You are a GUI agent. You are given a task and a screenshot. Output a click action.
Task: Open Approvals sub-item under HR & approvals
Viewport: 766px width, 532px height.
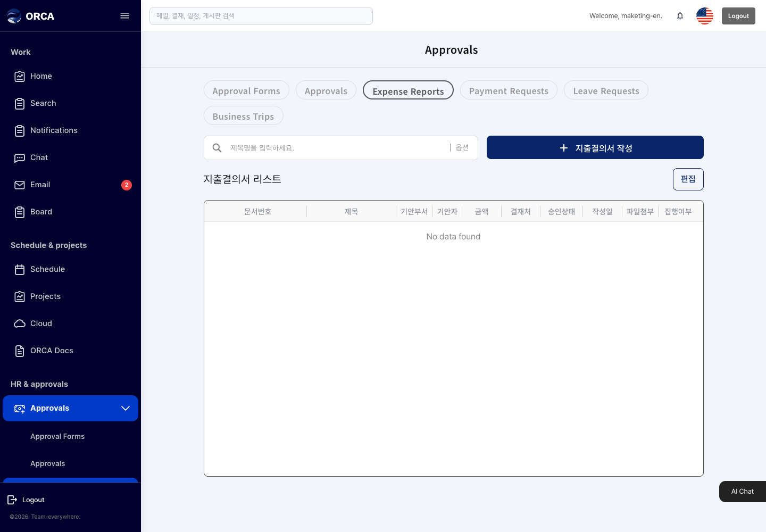point(48,463)
